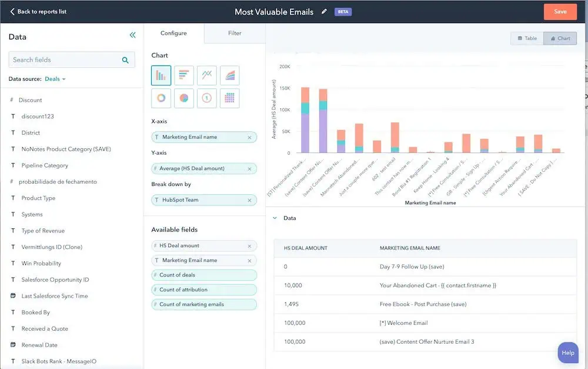This screenshot has width=588, height=369.
Task: Click the Your Abandoned Cart row
Action: (425, 285)
